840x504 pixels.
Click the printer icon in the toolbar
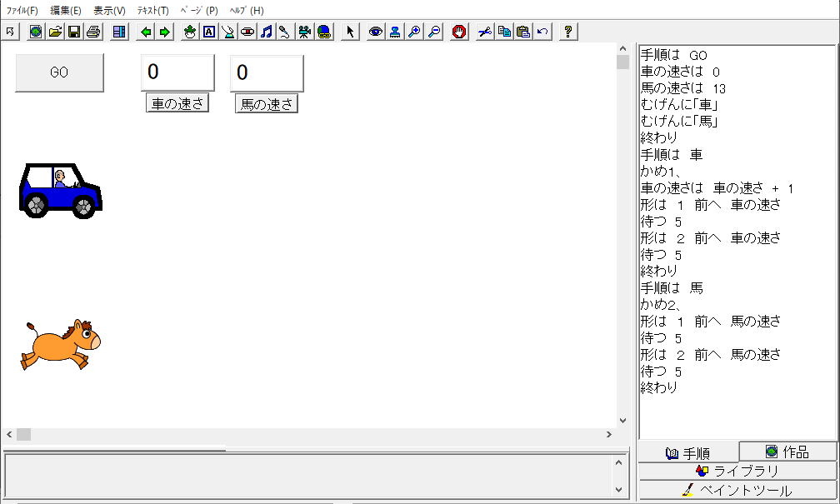pos(92,32)
